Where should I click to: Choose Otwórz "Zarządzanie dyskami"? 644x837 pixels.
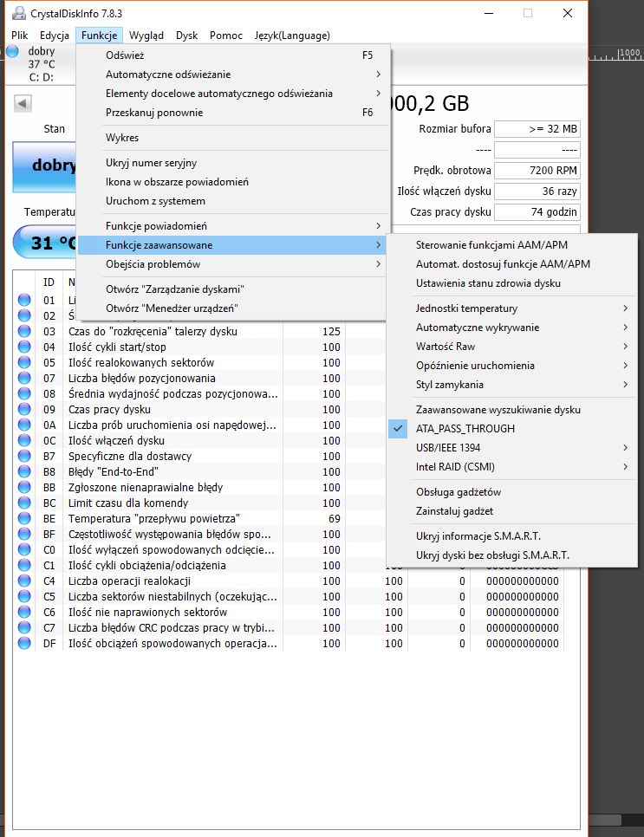point(231,289)
